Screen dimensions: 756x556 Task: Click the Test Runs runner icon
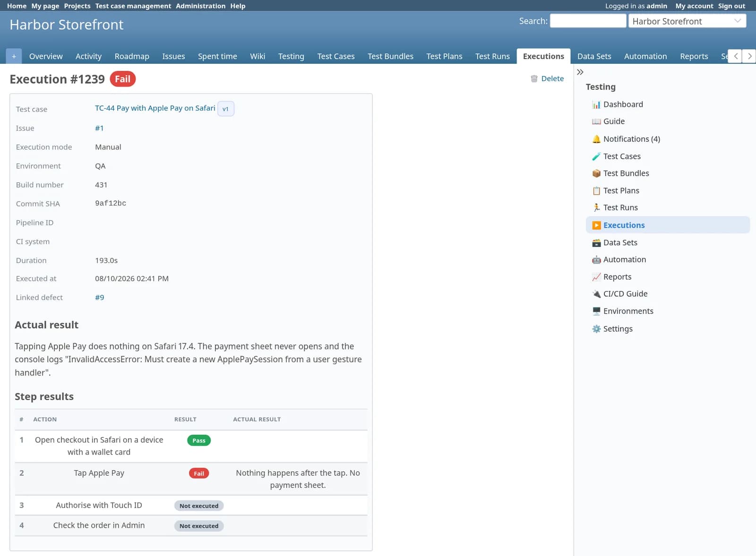tap(596, 208)
